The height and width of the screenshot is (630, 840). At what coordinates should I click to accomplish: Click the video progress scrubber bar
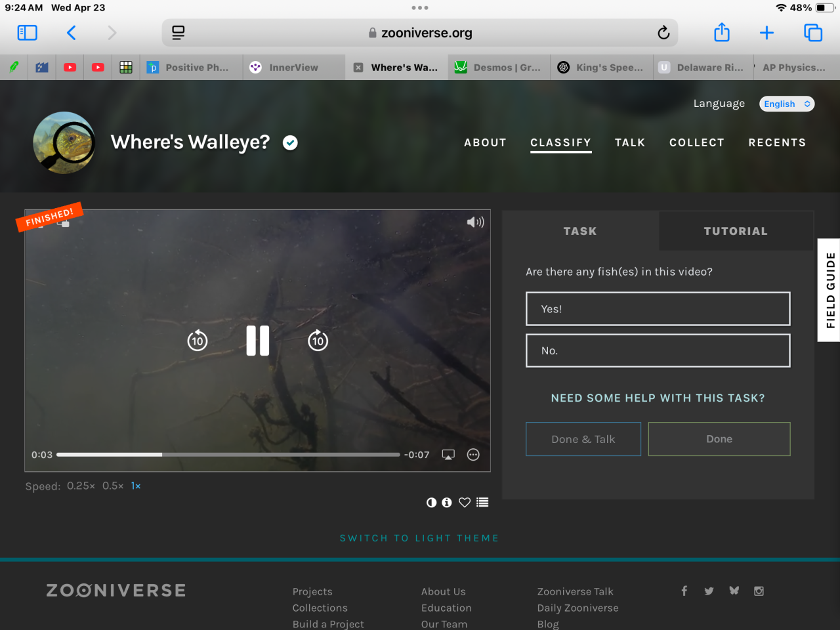tap(228, 454)
